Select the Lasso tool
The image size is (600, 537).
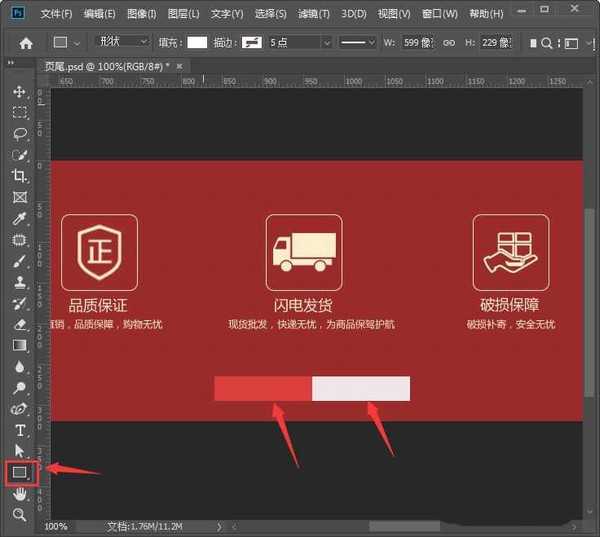click(19, 133)
